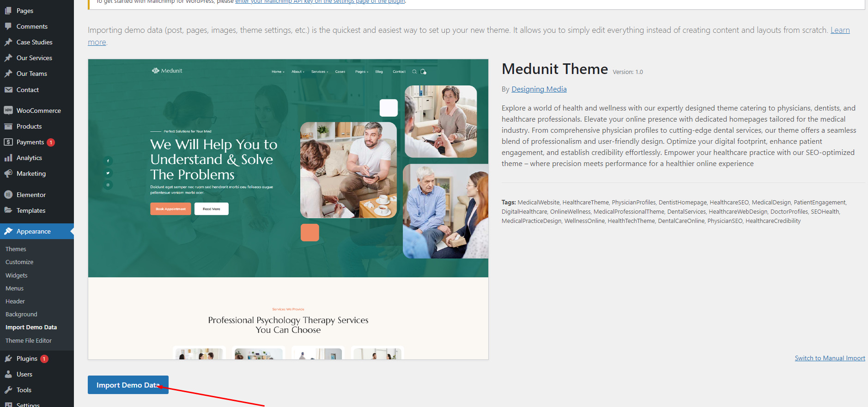Select Import Demo Data submenu item
The height and width of the screenshot is (407, 868).
[31, 327]
